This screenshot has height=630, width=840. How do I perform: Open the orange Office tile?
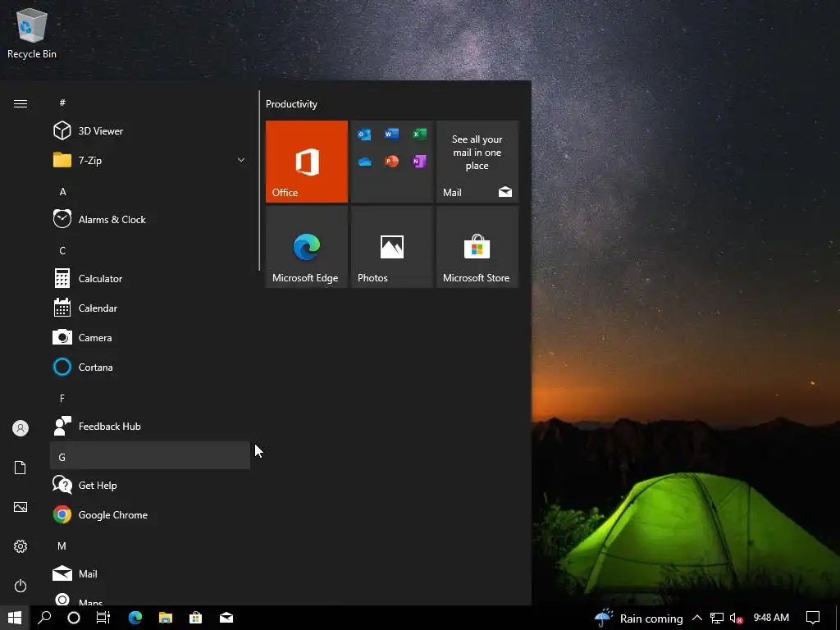tap(307, 162)
